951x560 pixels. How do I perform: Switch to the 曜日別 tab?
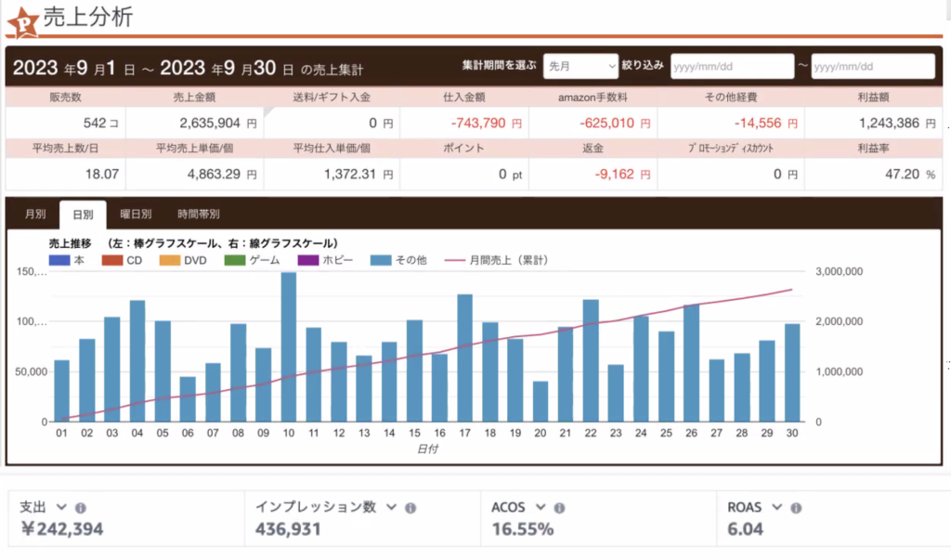coord(136,214)
